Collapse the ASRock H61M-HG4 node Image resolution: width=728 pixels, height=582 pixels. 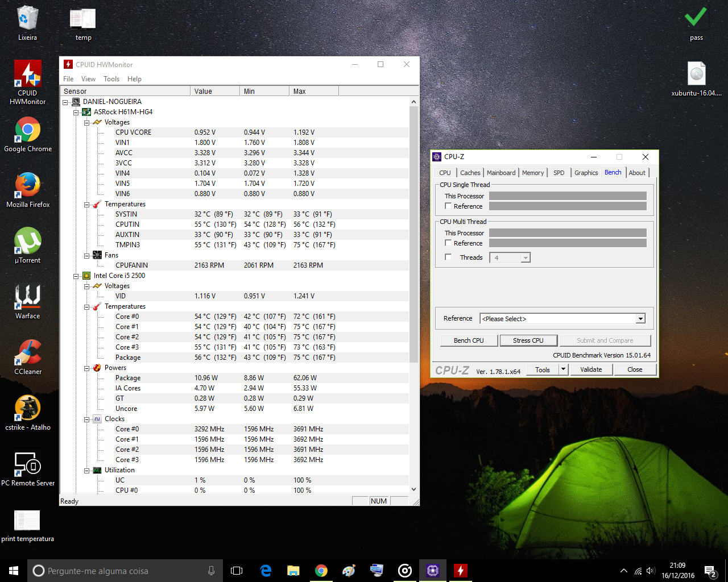coord(76,112)
